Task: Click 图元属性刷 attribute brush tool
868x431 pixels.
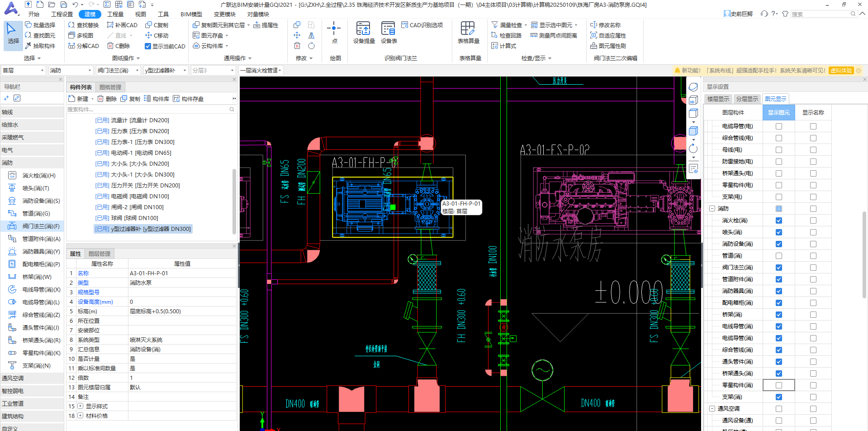Action: click(608, 46)
